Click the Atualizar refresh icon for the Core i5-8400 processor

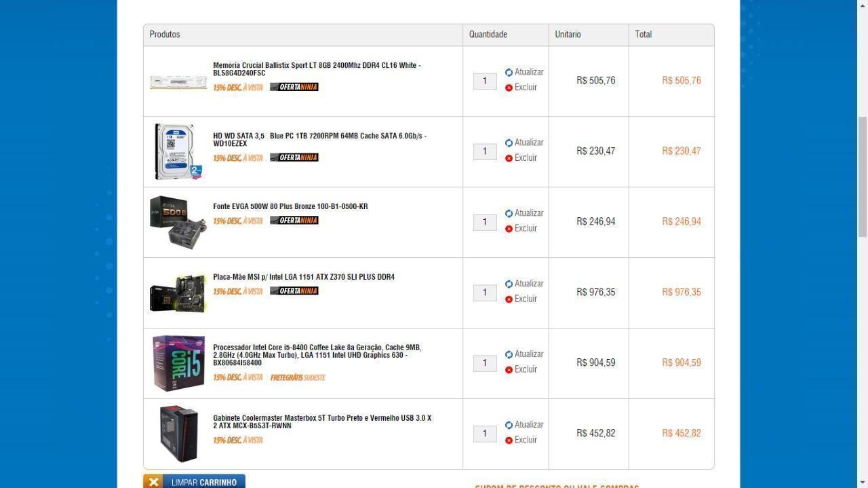pos(509,355)
